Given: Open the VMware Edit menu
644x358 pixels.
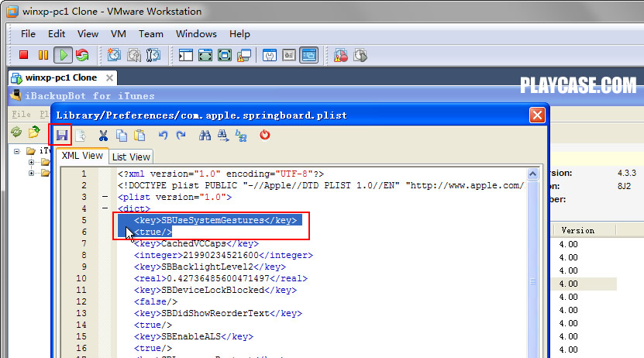Looking at the screenshot, I should tap(57, 34).
